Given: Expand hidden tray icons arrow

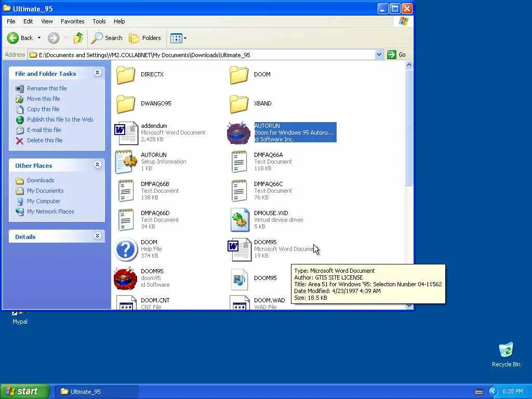Looking at the screenshot, I should [x=493, y=392].
